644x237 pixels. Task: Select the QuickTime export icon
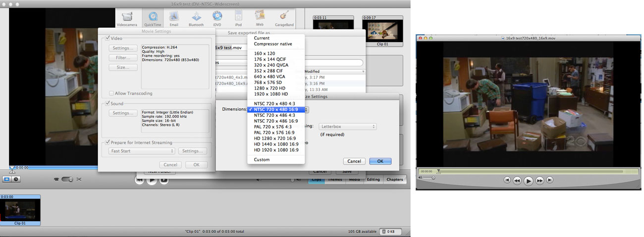[x=153, y=18]
